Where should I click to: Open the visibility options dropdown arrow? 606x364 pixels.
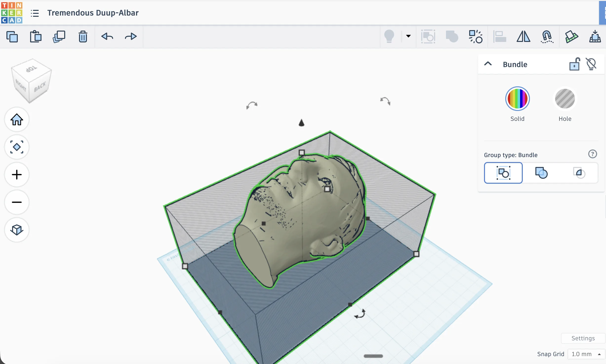point(408,36)
